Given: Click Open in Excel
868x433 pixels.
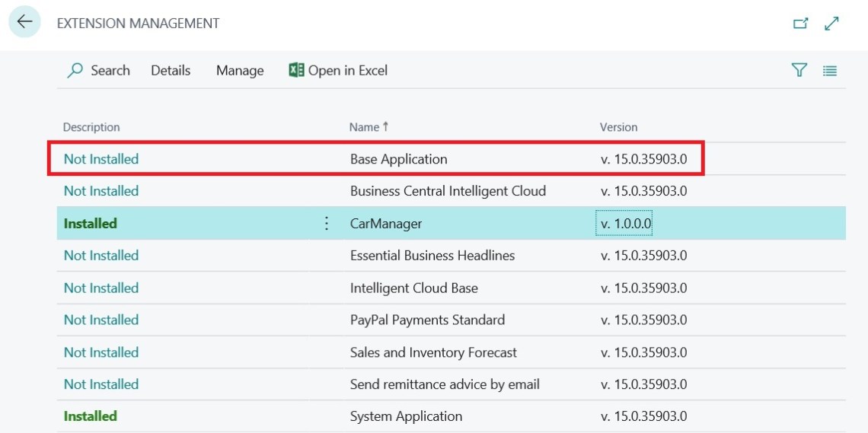Looking at the screenshot, I should (338, 70).
